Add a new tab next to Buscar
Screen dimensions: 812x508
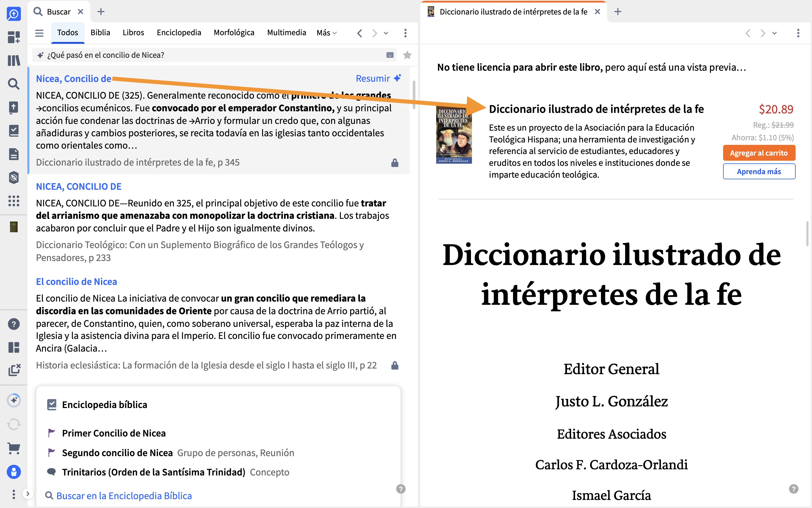click(101, 12)
